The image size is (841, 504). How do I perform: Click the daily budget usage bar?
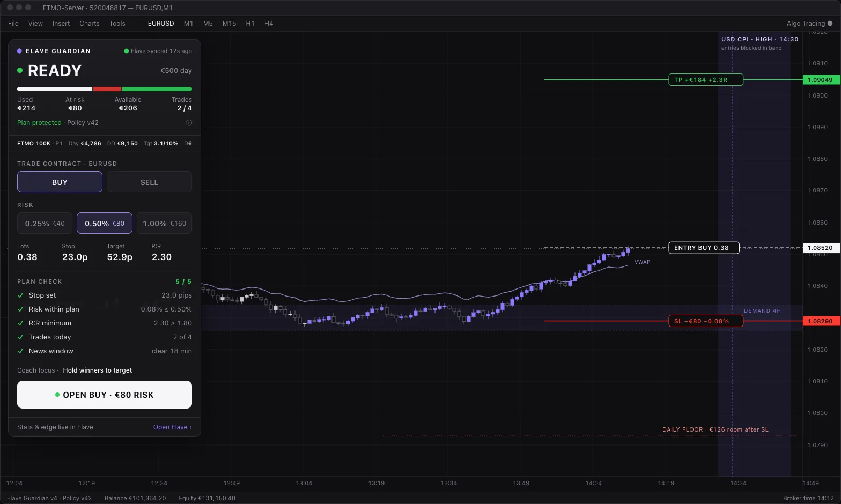[x=105, y=89]
